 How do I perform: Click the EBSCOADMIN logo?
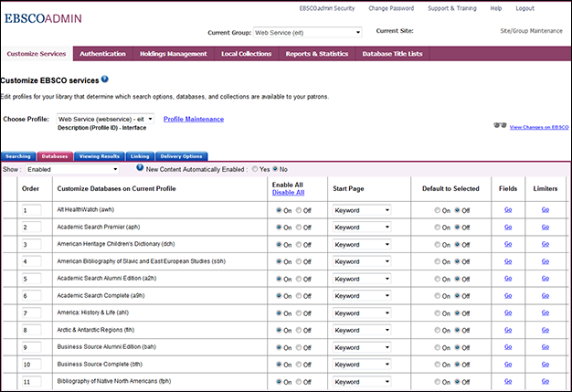click(43, 18)
